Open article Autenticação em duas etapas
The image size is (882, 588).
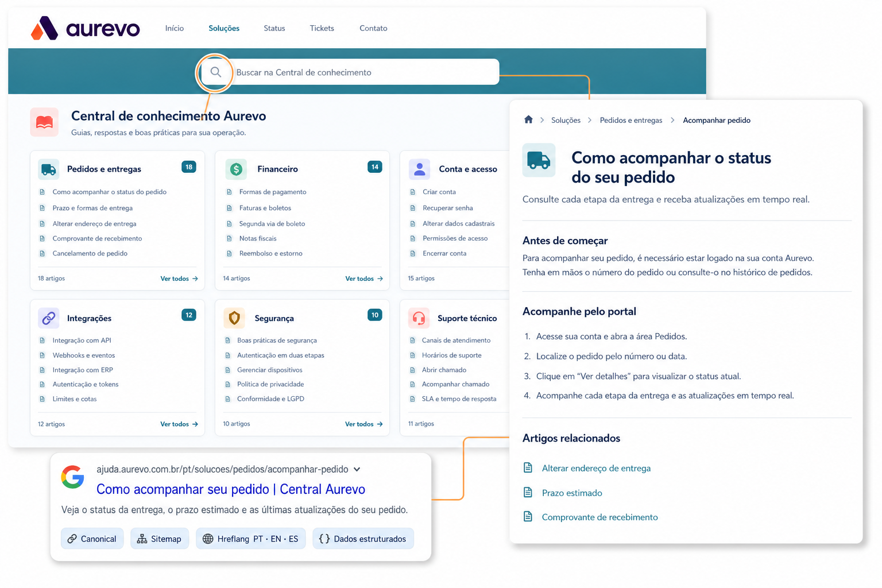[281, 355]
